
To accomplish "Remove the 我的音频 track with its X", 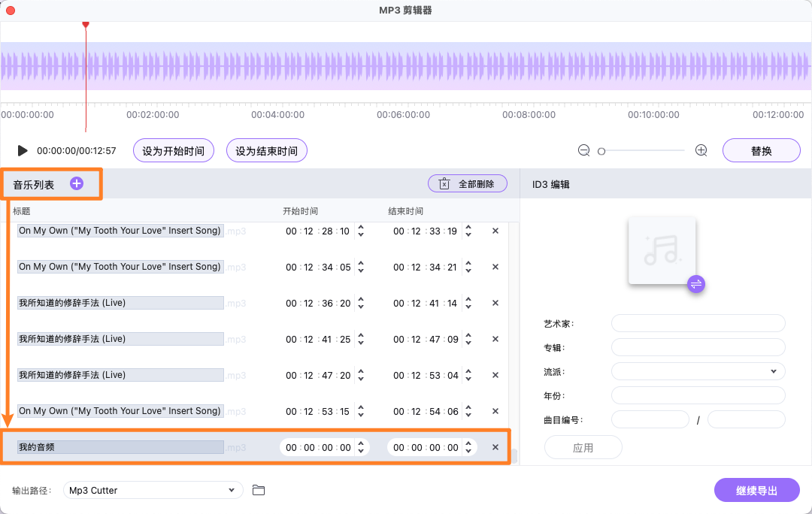I will (x=495, y=446).
